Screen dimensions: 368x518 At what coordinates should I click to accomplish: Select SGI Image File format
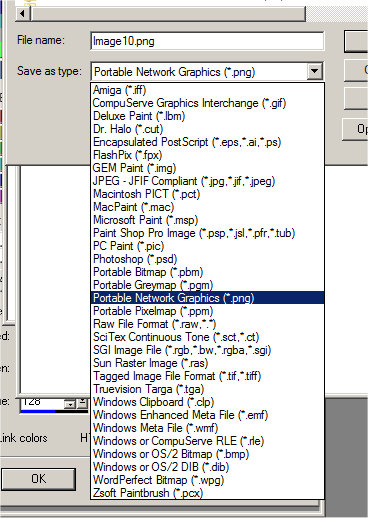point(207,350)
